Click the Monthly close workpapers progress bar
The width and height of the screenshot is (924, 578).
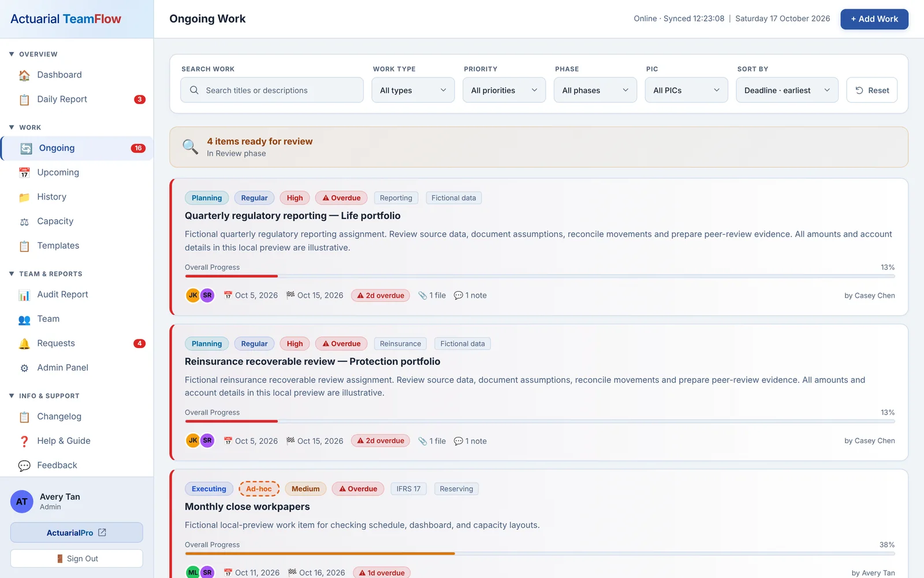click(540, 554)
